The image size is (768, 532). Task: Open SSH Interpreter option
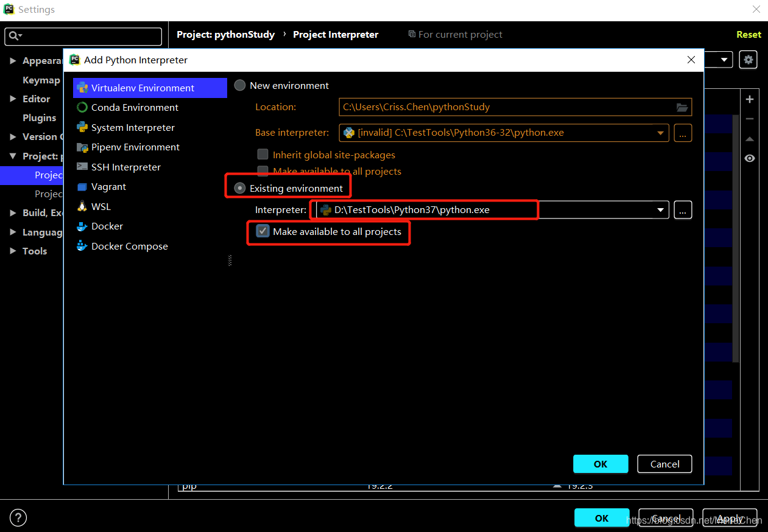(125, 167)
